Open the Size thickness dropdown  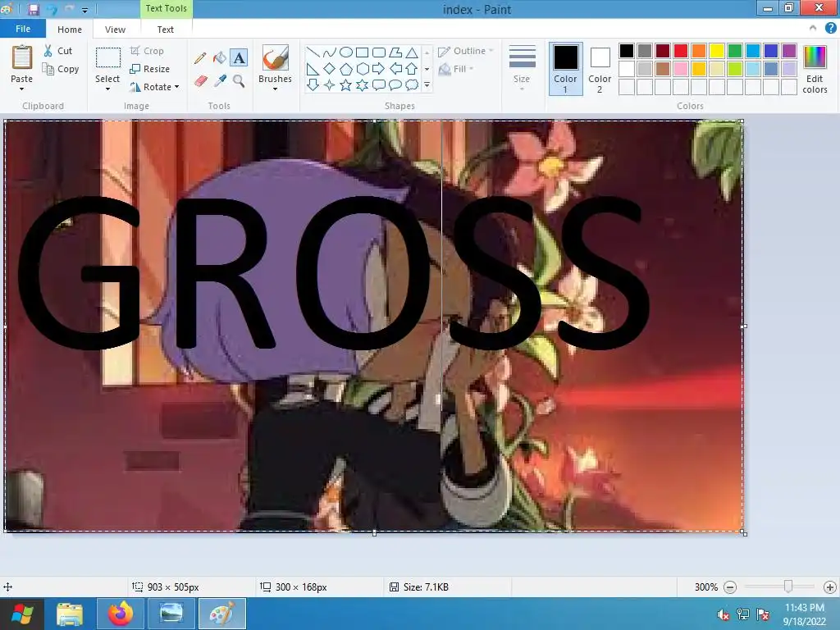click(522, 67)
